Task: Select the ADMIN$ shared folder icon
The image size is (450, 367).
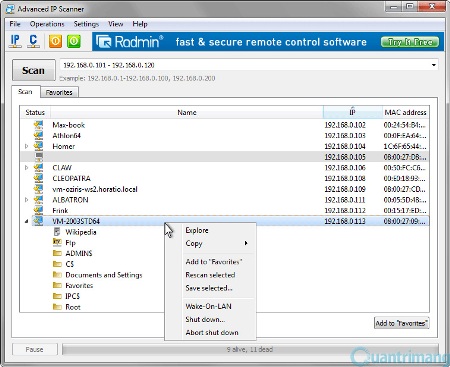Action: 57,253
